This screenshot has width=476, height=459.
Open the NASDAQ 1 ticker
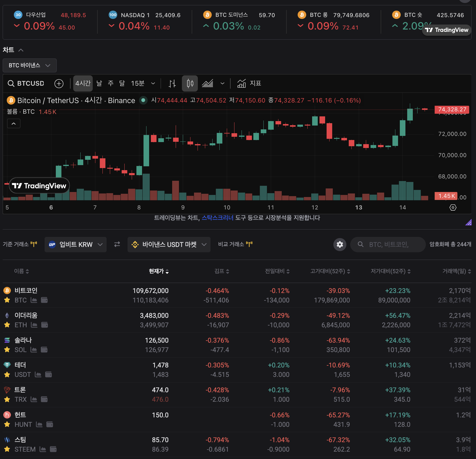click(145, 21)
